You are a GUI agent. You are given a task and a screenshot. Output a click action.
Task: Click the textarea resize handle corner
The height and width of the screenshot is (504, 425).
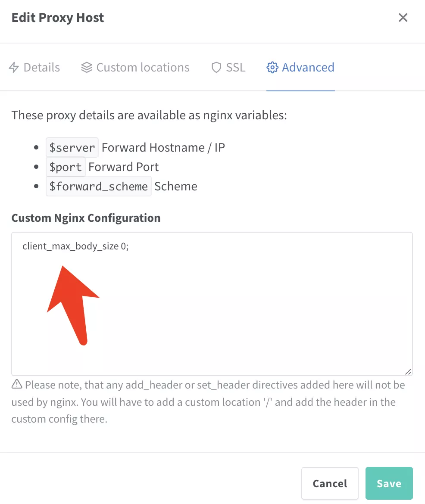(x=408, y=371)
